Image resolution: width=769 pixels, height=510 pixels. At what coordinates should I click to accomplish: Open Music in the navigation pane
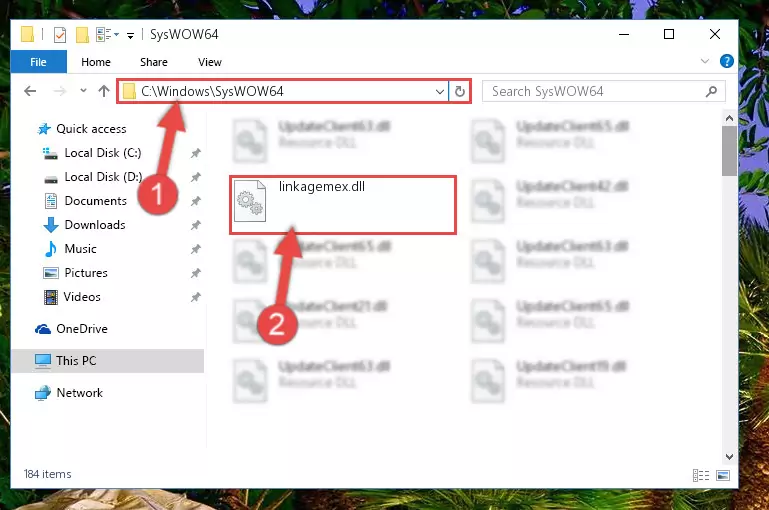point(80,249)
